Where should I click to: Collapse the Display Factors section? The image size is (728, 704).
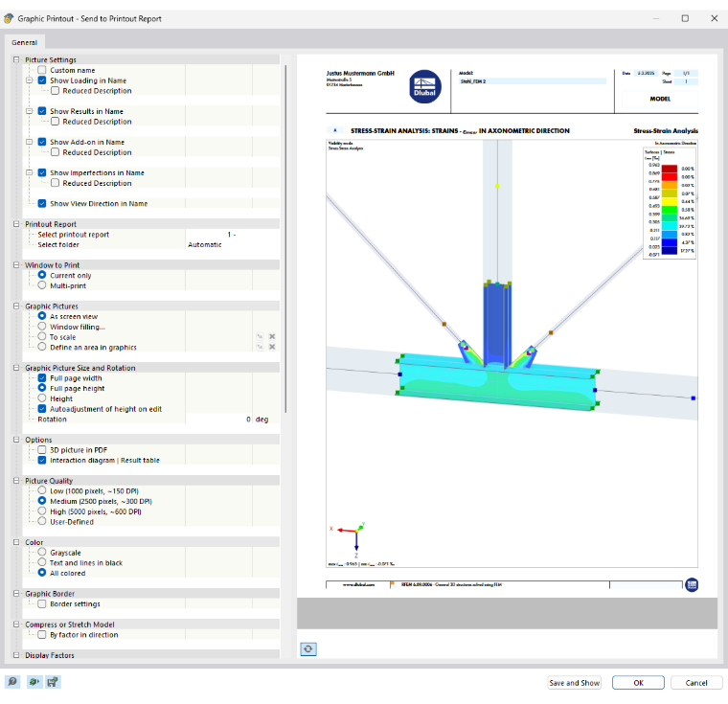[x=16, y=655]
